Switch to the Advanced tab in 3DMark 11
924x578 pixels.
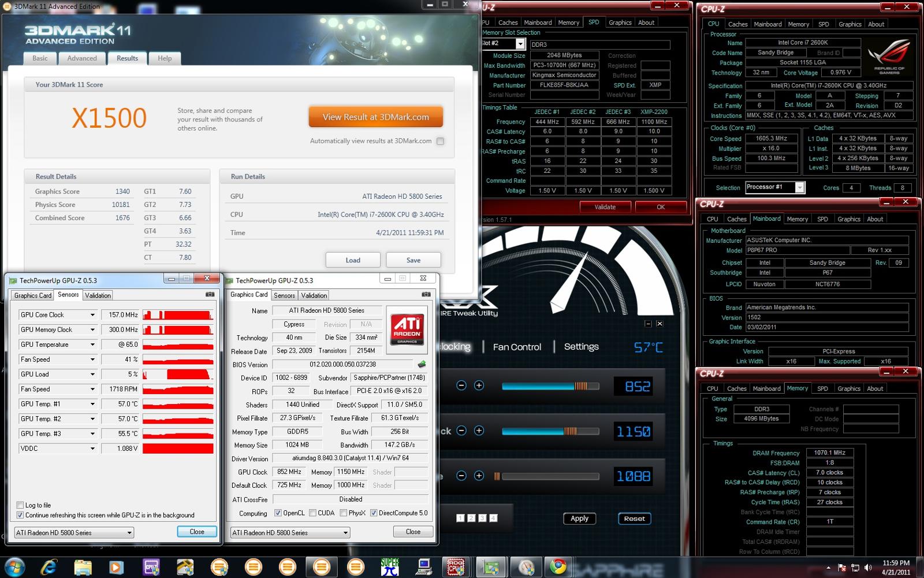(82, 58)
